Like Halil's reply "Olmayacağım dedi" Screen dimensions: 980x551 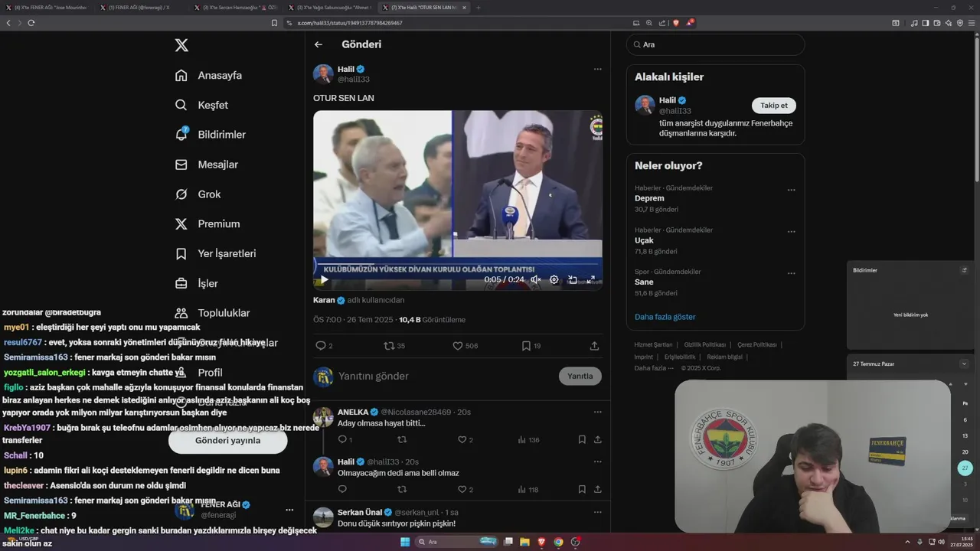462,489
